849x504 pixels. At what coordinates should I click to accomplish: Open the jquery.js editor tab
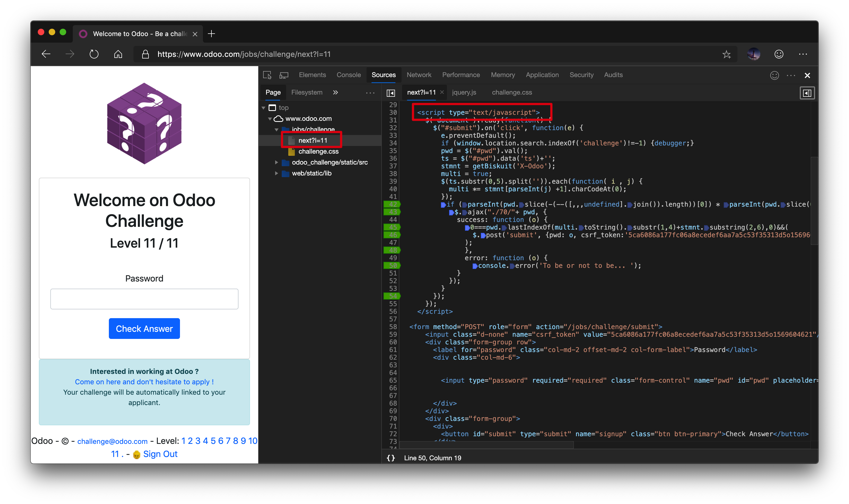point(464,92)
